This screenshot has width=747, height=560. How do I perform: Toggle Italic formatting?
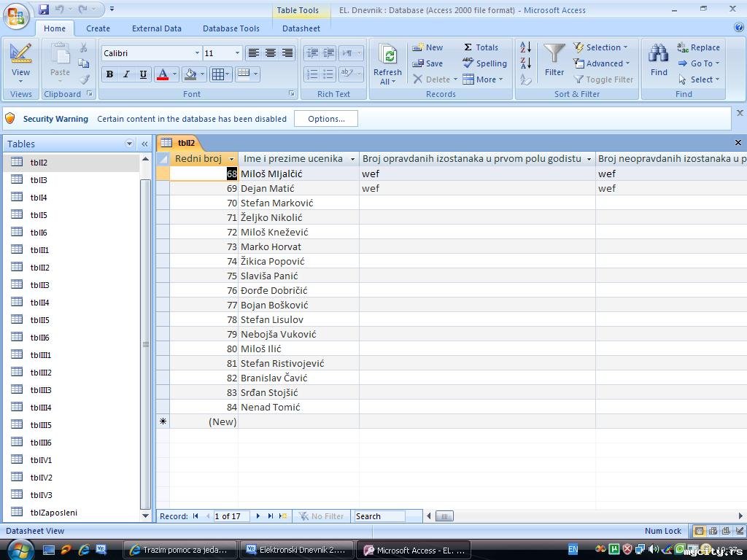pos(126,74)
